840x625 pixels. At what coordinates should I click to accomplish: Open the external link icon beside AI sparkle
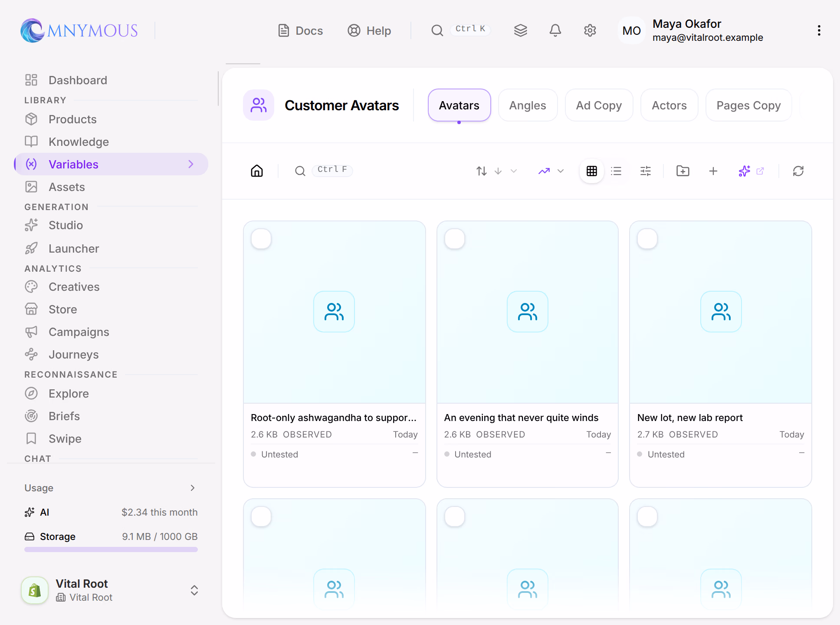(760, 171)
